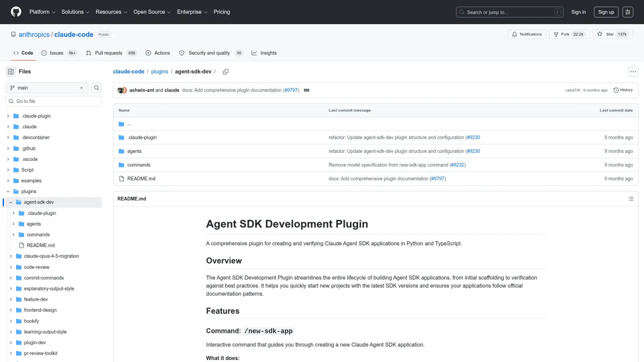Screen dimensions: 644x362
Task: Select the Code tab
Action: tap(23, 53)
